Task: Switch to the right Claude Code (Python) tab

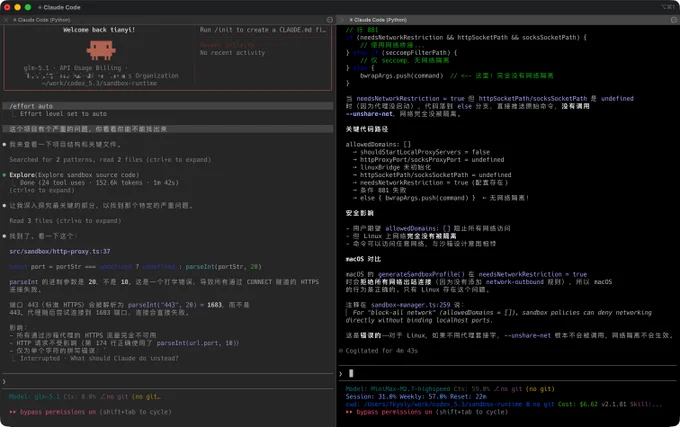Action: (x=380, y=20)
